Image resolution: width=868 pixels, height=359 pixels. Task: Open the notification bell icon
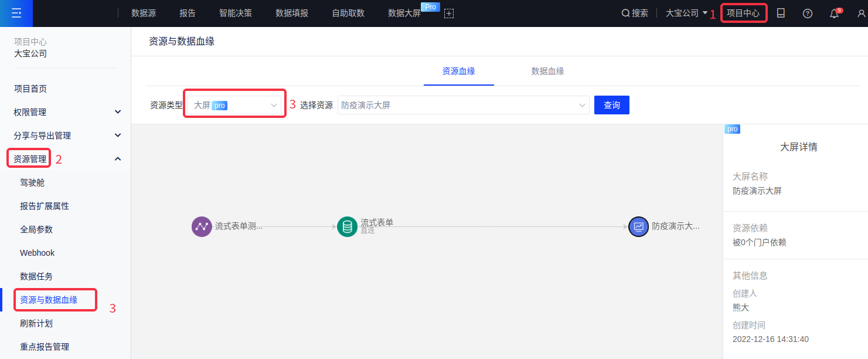pyautogui.click(x=834, y=13)
